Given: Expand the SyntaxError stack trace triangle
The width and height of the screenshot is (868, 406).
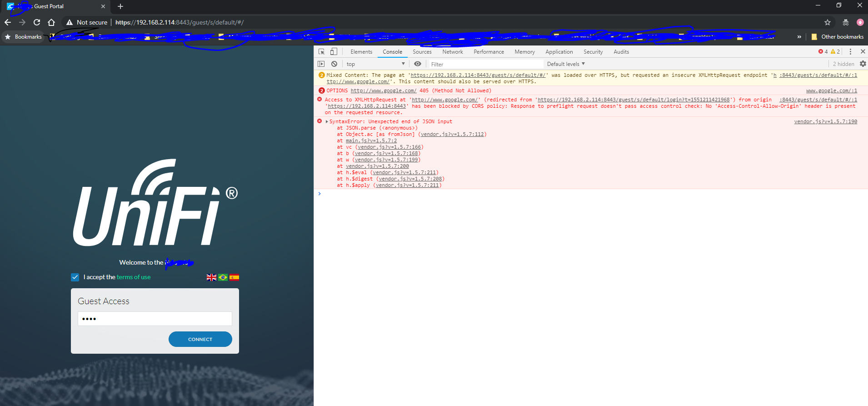Looking at the screenshot, I should [x=327, y=122].
